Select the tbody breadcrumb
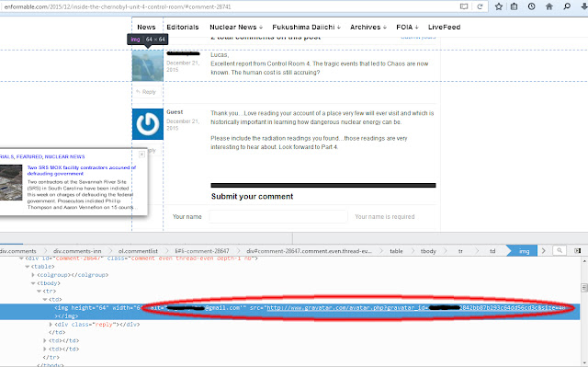Viewport: 588px width, 367px height. coord(428,251)
